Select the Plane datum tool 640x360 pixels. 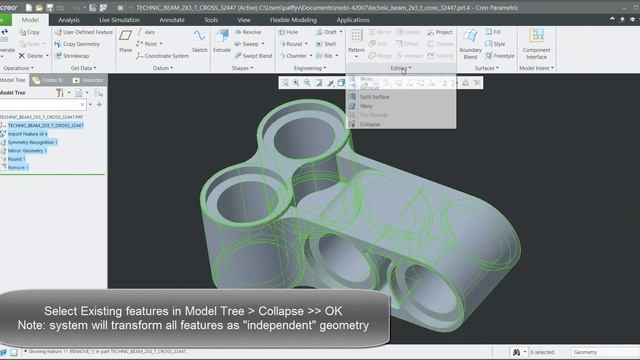[125, 41]
